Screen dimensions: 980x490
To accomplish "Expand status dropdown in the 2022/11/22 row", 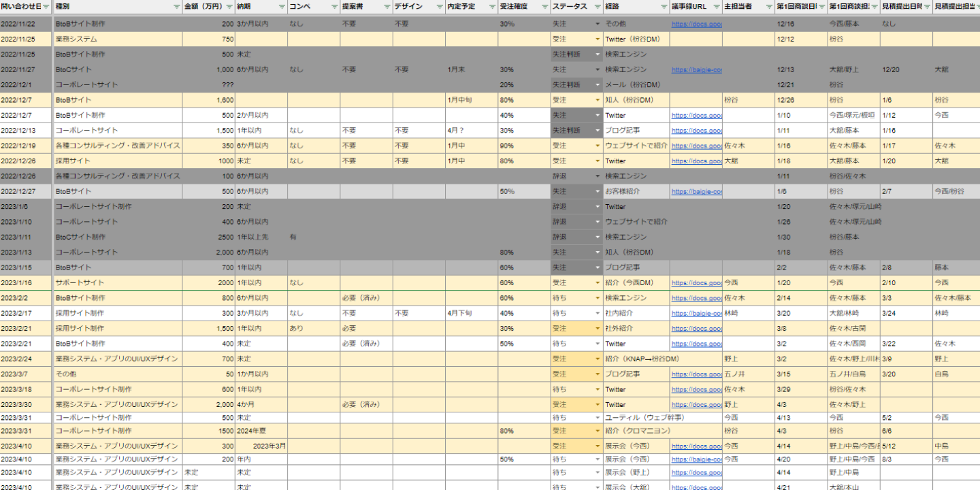I will pyautogui.click(x=598, y=24).
